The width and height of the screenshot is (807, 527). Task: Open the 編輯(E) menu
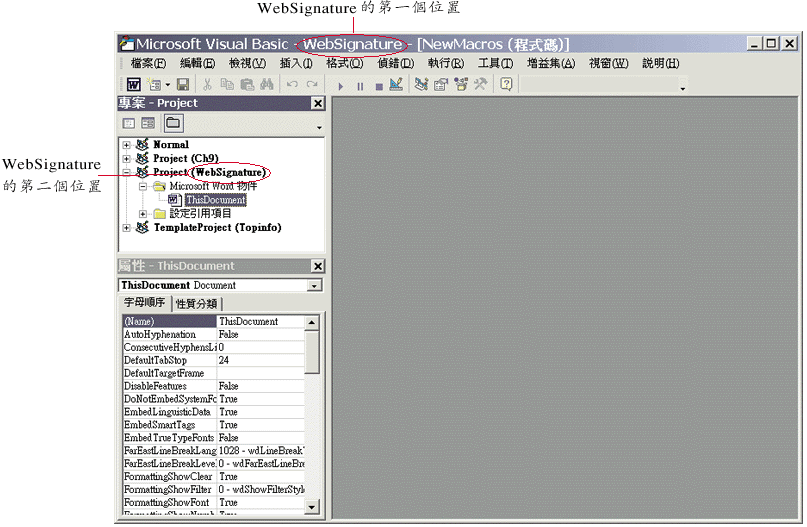click(197, 63)
